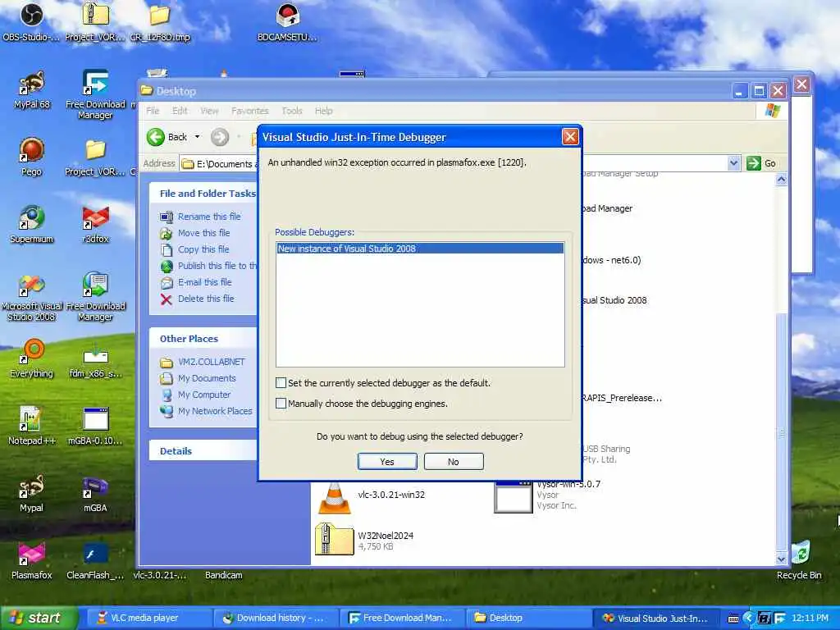Click Yes to debug with selected debugger
The width and height of the screenshot is (840, 630).
387,462
